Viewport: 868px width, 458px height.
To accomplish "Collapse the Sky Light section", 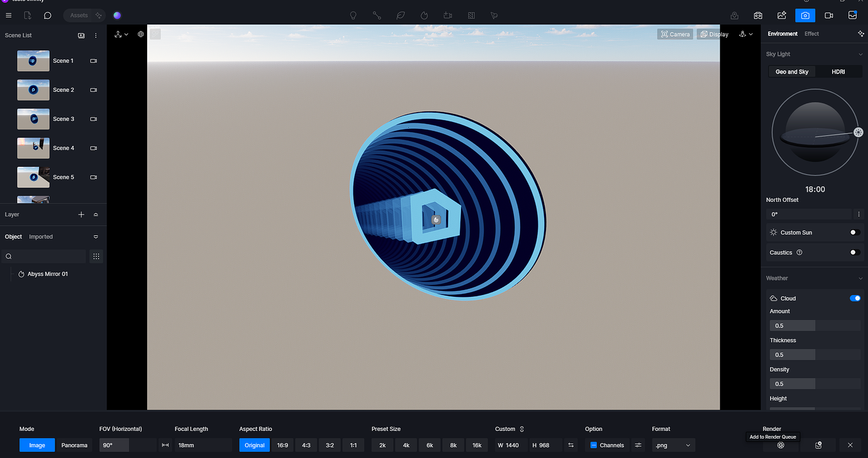I will click(x=860, y=54).
